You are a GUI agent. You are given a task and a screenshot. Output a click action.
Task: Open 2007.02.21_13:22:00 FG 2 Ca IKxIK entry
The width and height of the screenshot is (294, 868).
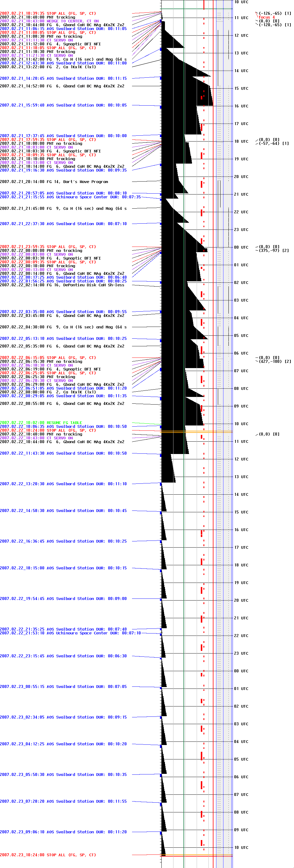[48, 67]
